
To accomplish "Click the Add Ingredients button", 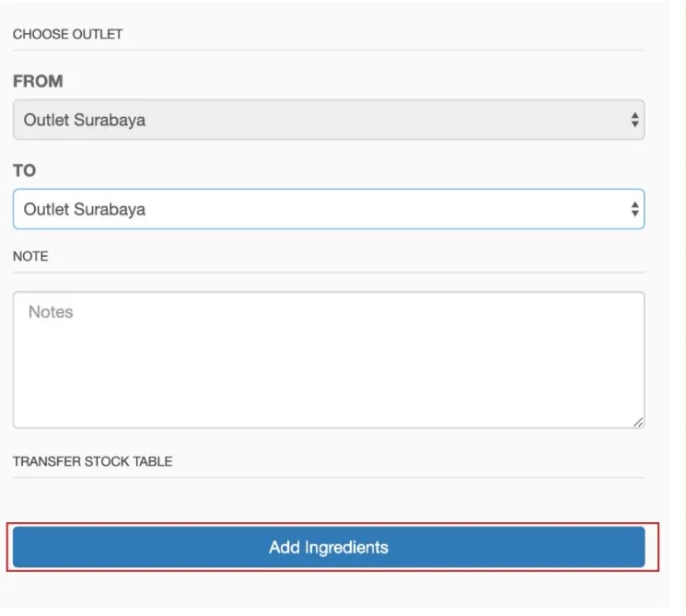I will (x=329, y=547).
